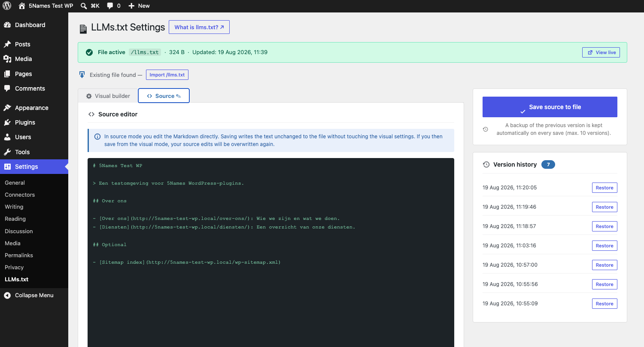This screenshot has height=347, width=644.
Task: Select the Source tab
Action: tap(164, 96)
